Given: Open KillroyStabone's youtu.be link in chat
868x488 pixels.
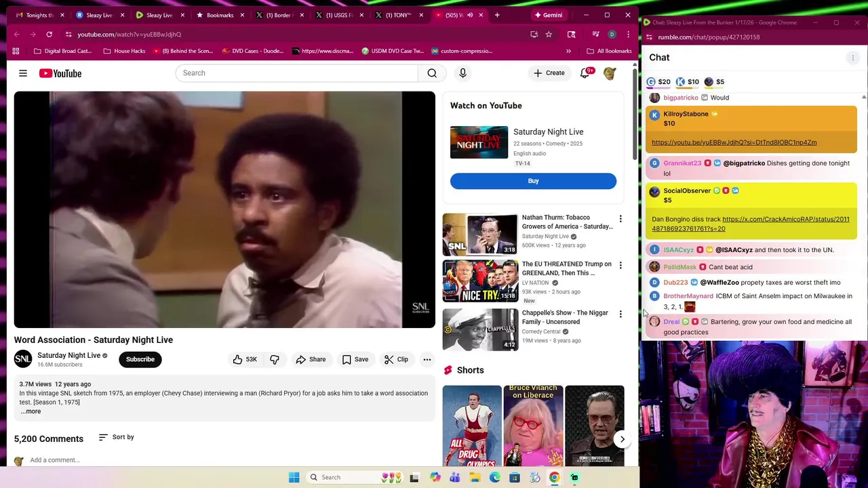Looking at the screenshot, I should click(x=734, y=142).
